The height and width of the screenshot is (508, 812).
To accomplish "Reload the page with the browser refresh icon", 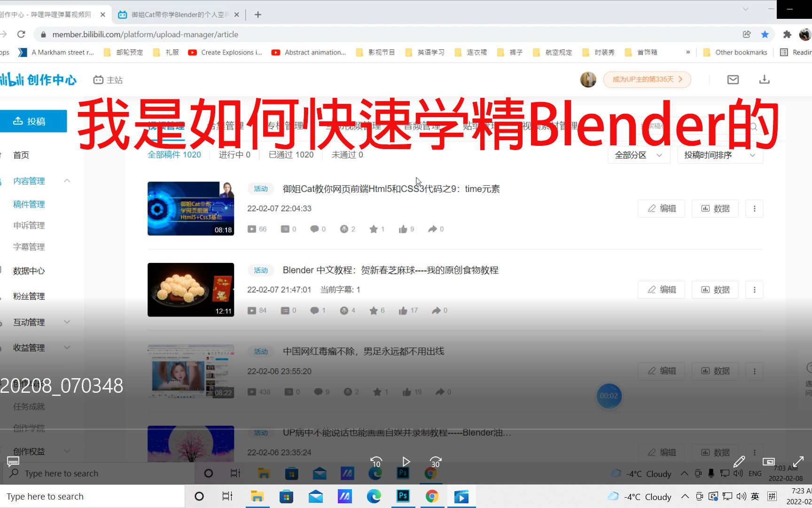I will click(21, 34).
